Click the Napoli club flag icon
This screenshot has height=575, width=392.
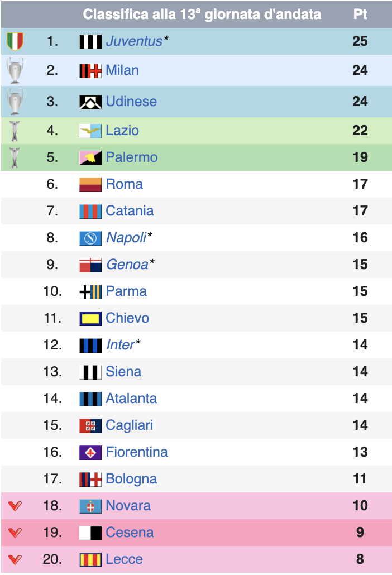pyautogui.click(x=90, y=238)
